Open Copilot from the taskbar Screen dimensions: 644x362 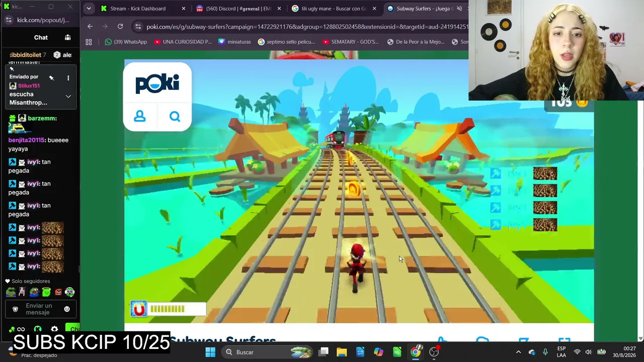click(x=378, y=352)
